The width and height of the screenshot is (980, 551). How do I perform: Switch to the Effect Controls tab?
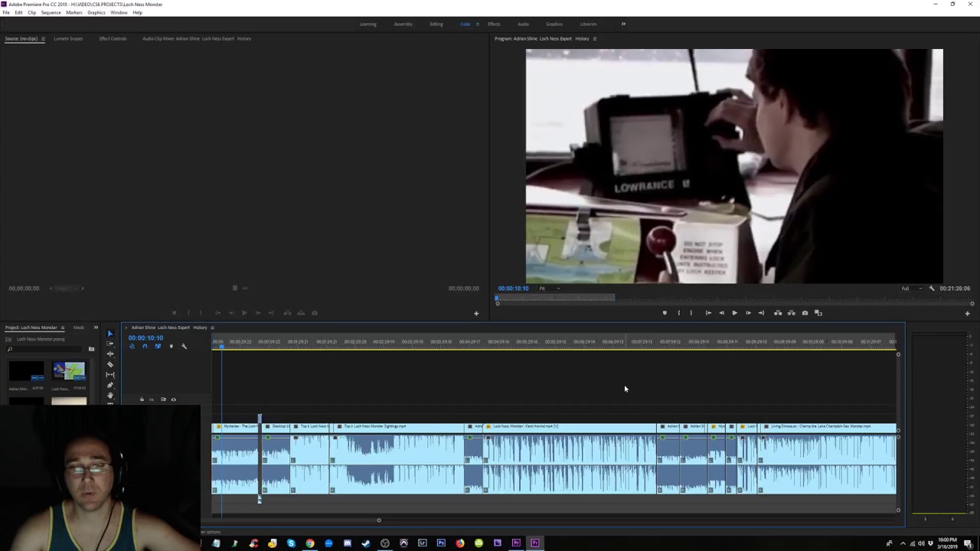click(x=113, y=38)
